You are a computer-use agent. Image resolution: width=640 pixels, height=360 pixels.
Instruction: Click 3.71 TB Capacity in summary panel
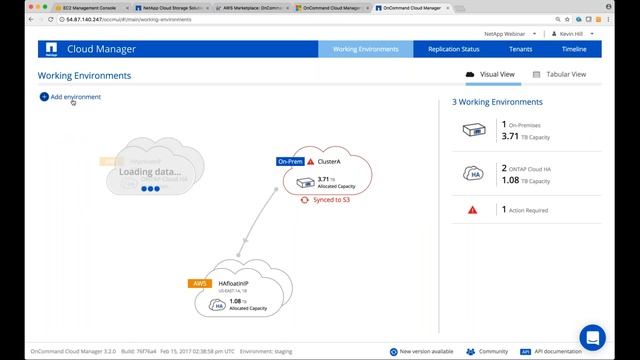pyautogui.click(x=526, y=136)
